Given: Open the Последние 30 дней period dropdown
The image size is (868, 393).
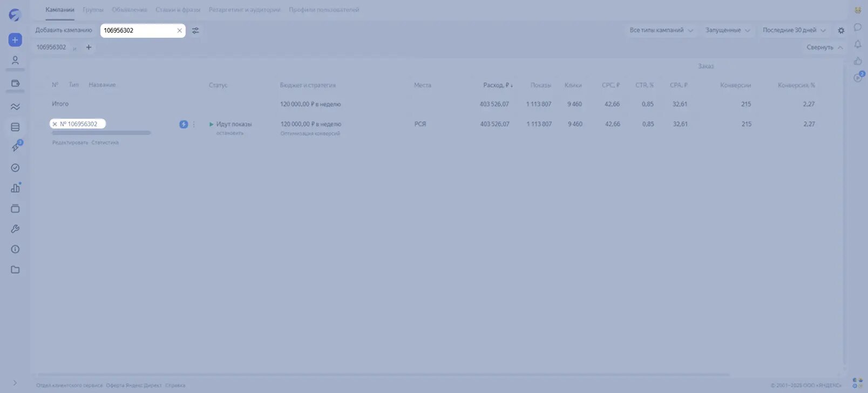Looking at the screenshot, I should pyautogui.click(x=794, y=30).
